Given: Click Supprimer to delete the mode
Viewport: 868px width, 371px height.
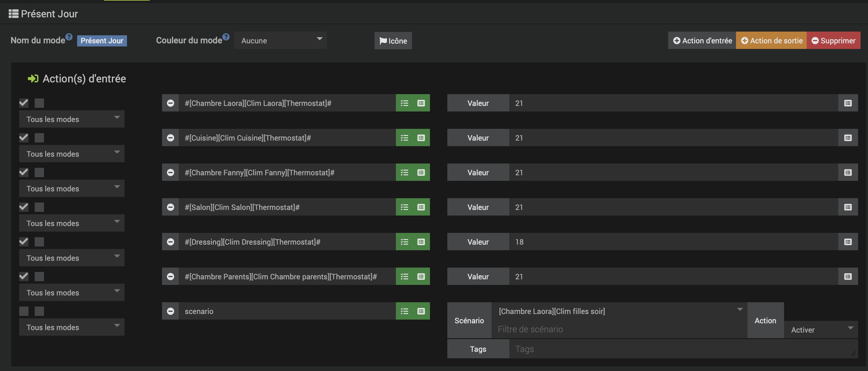Looking at the screenshot, I should (833, 41).
